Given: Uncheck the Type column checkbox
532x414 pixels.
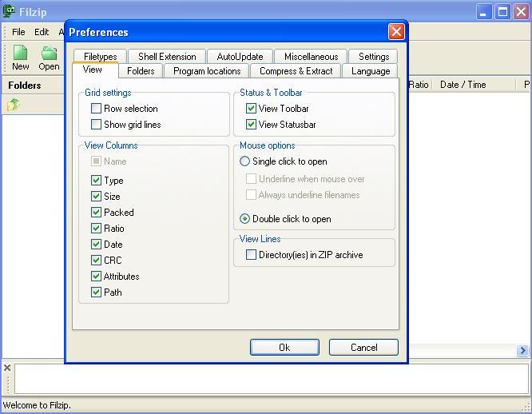Looking at the screenshot, I should [x=96, y=180].
